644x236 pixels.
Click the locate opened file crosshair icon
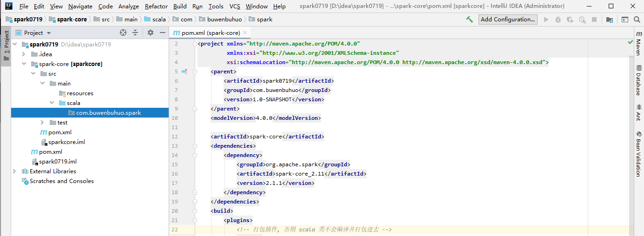point(123,33)
